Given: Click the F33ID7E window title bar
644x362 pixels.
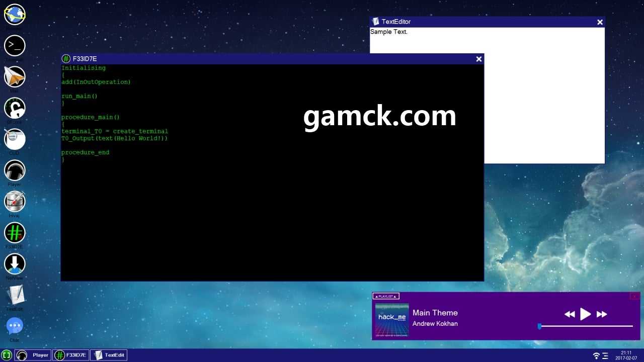Looking at the screenshot, I should pyautogui.click(x=272, y=59).
